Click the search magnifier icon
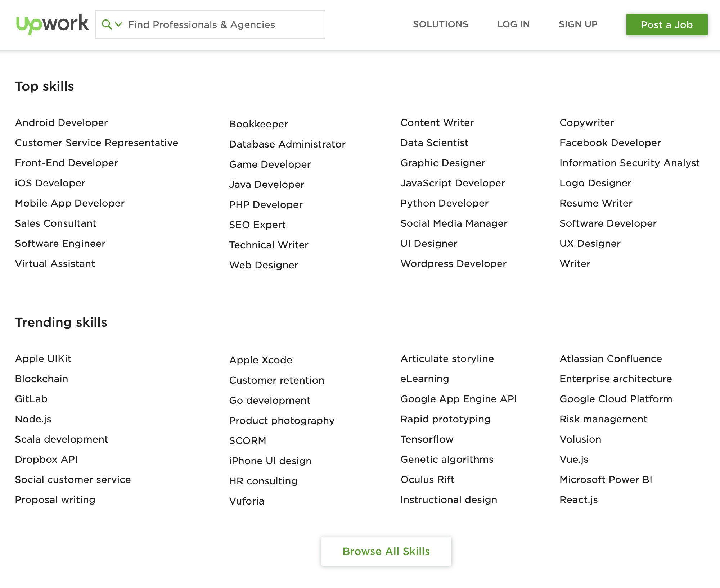The image size is (720, 588). click(107, 24)
